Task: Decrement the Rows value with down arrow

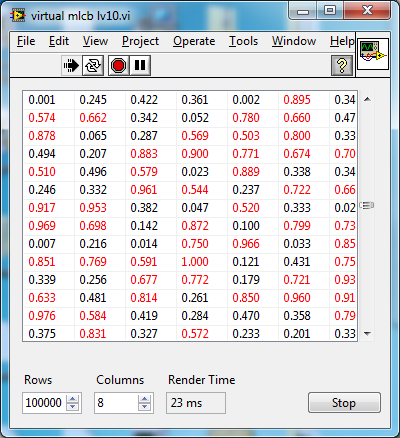Action: point(73,407)
